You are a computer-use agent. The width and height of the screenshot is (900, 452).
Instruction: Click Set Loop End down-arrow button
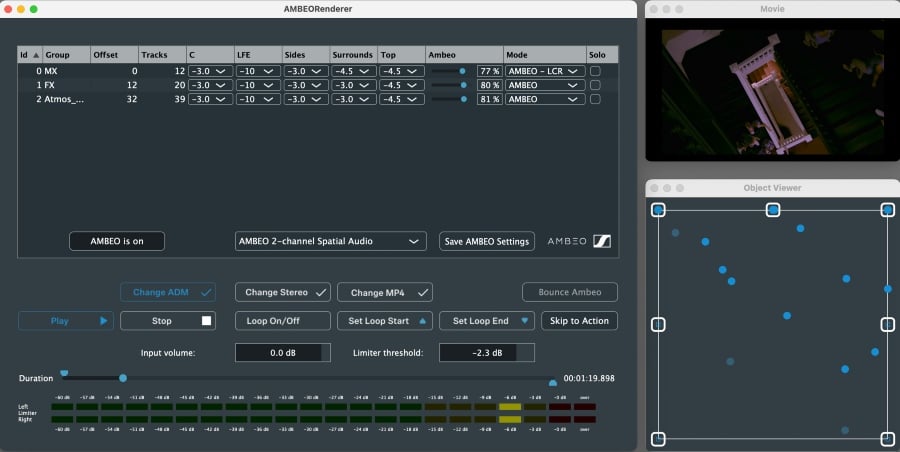[525, 321]
